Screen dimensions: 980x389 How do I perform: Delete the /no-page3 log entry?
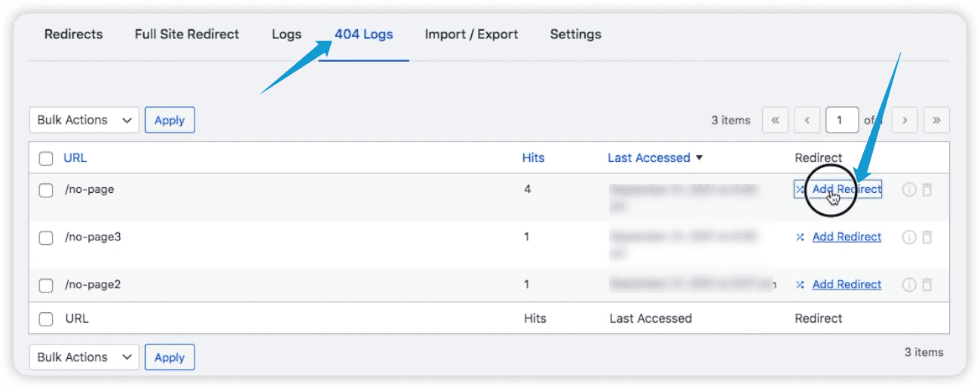[927, 237]
